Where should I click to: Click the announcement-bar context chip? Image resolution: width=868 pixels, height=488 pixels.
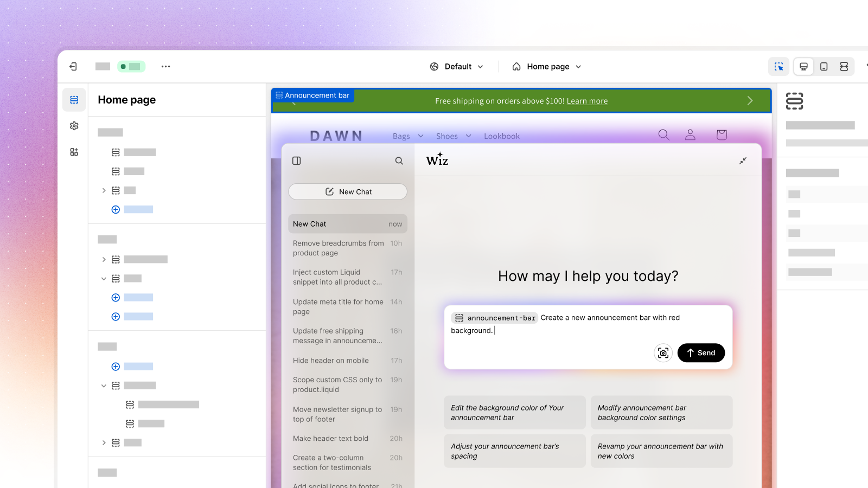[495, 318]
